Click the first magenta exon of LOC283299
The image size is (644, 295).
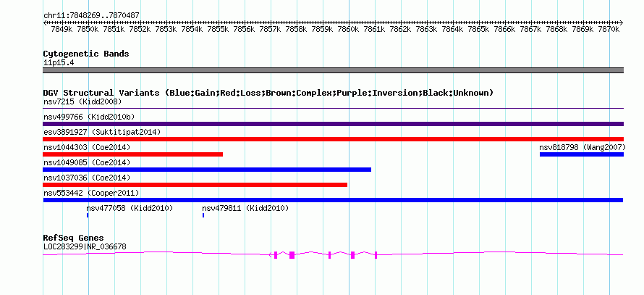(276, 255)
